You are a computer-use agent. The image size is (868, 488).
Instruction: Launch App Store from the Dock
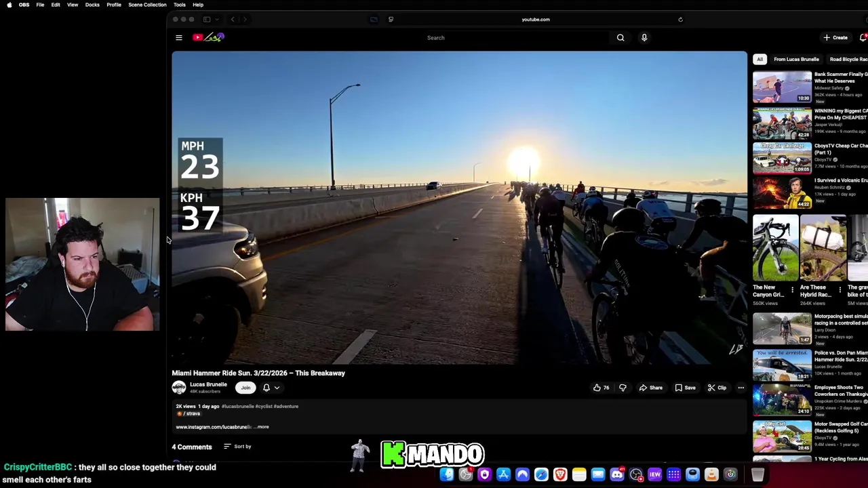tap(504, 474)
